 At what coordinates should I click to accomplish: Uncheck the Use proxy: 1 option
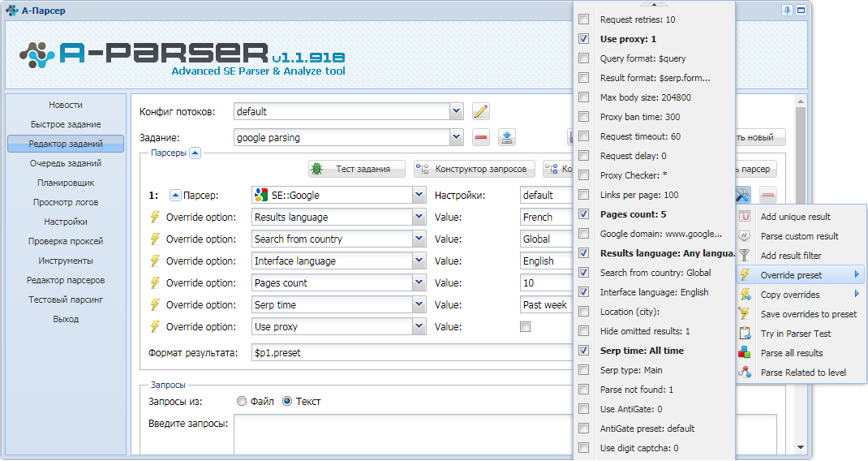pos(583,39)
